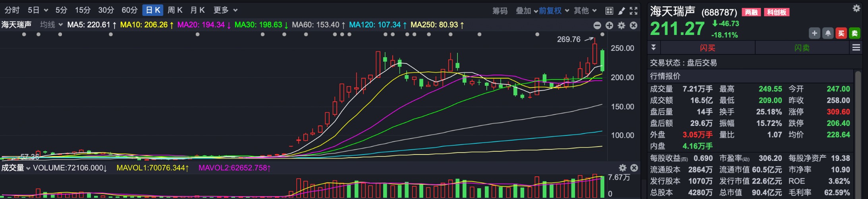Toggle the 筹码 chip distribution view
Image resolution: width=868 pixels, height=199 pixels.
500,11
